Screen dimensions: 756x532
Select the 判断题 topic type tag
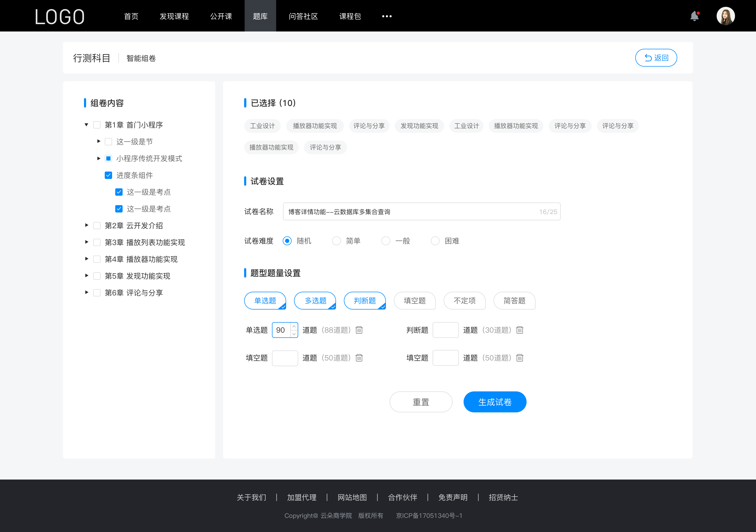tap(365, 301)
